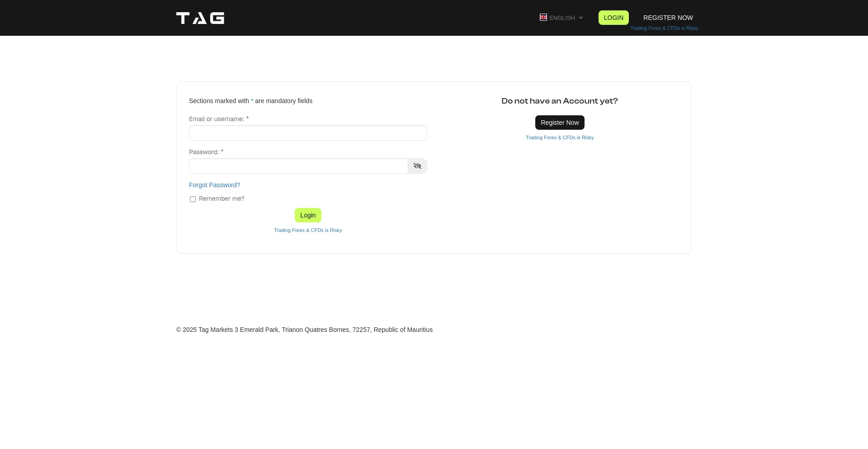The image size is (868, 449).
Task: Click the "Email or username:" field label
Action: 217,119
